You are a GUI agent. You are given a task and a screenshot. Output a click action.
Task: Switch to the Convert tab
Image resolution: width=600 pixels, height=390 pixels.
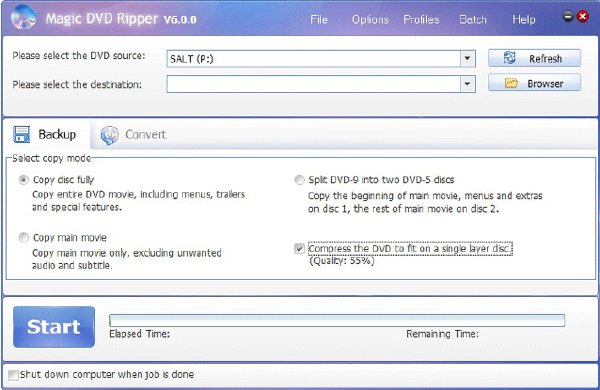click(x=133, y=135)
